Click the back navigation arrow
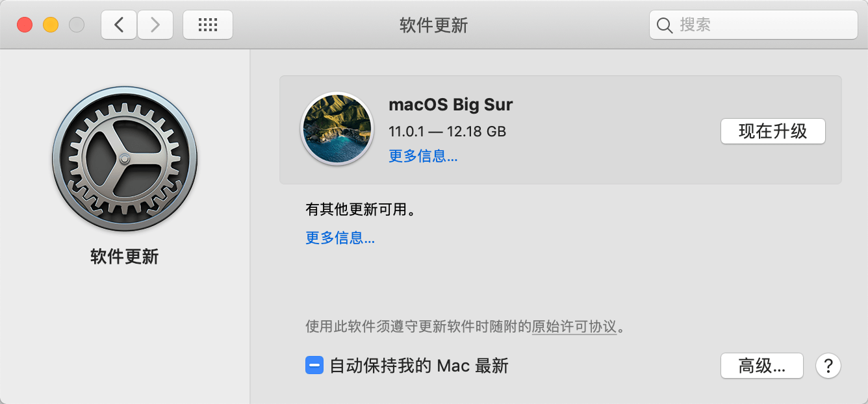This screenshot has height=404, width=868. [119, 25]
